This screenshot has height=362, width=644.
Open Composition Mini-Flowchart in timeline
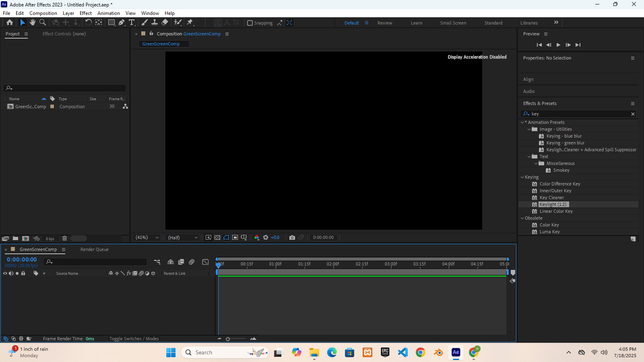pos(157,262)
